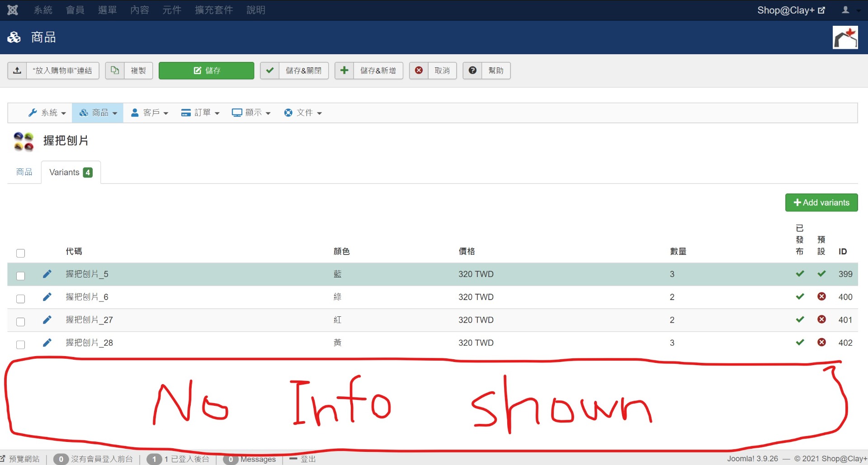
Task: Edit variant 握把刨片_6 via pencil icon
Action: (47, 297)
